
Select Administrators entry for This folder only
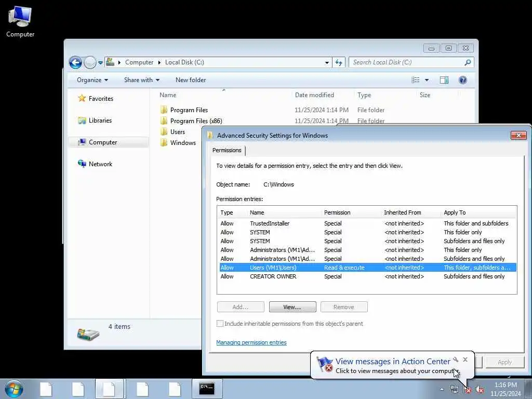(368, 250)
